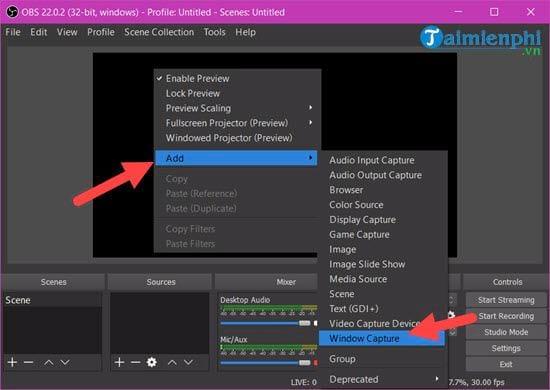Click the Scenes panel header
The image size is (550, 390).
[53, 282]
